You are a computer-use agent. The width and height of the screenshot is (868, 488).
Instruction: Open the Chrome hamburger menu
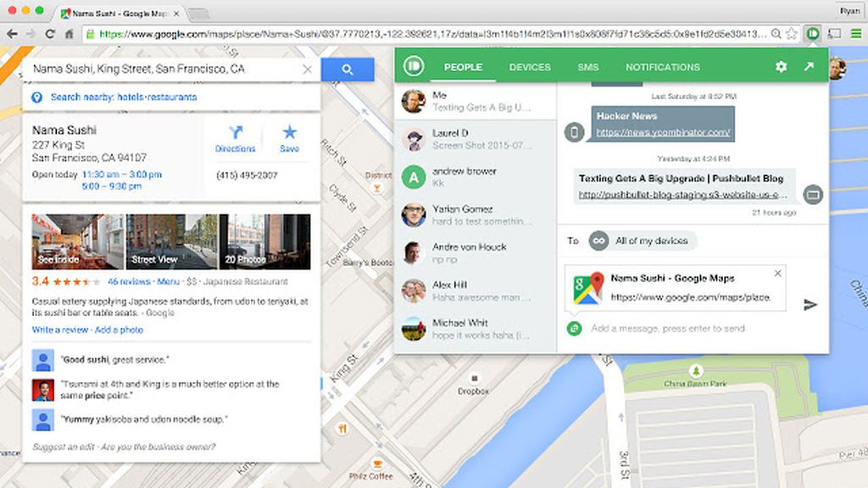tap(856, 34)
